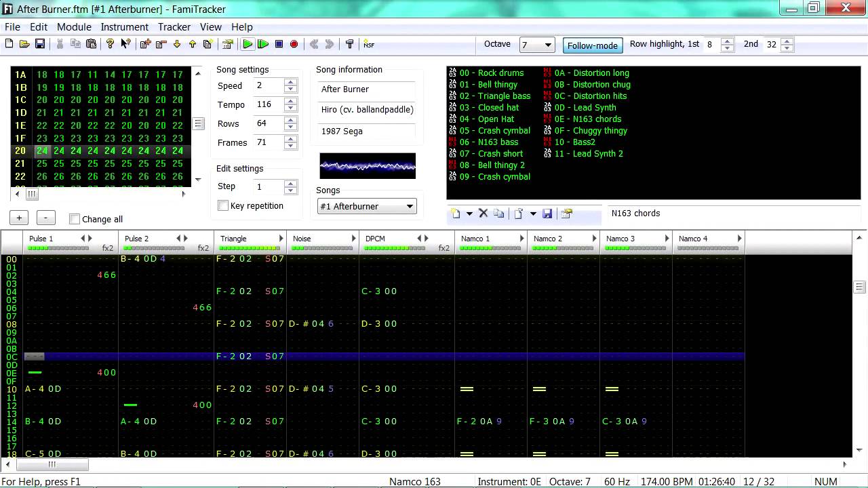Enable Key repetition checkbox
This screenshot has width=868, height=488.
click(x=223, y=205)
